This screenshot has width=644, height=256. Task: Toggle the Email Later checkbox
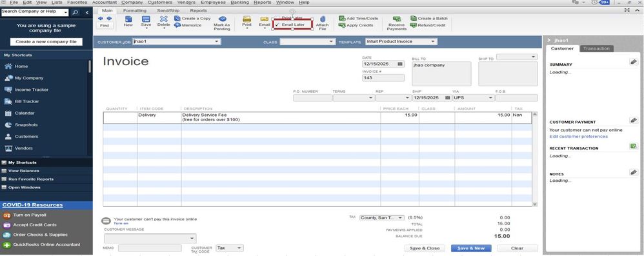click(x=277, y=25)
